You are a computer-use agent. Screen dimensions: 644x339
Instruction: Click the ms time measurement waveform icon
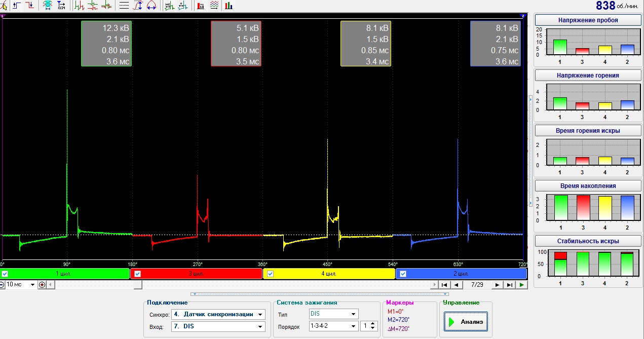click(169, 6)
